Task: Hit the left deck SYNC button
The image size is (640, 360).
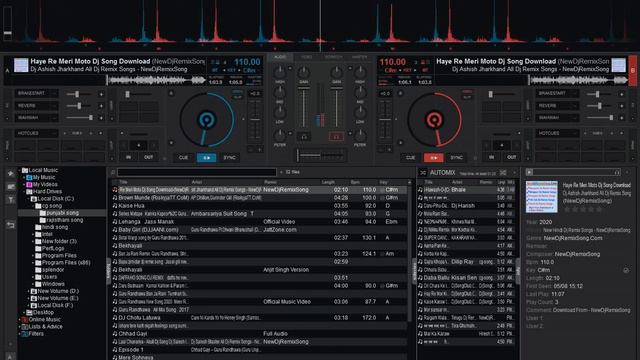Action: click(229, 158)
